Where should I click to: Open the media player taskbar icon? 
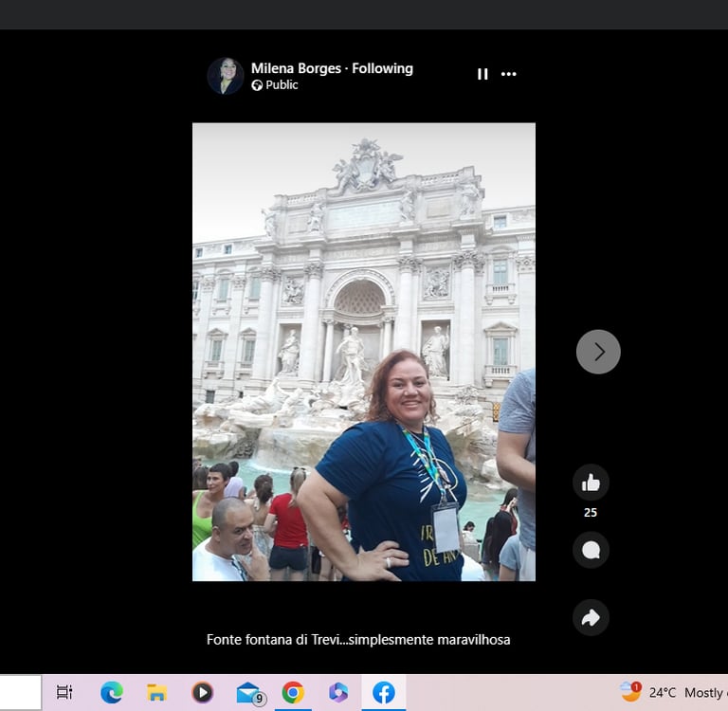click(x=202, y=692)
